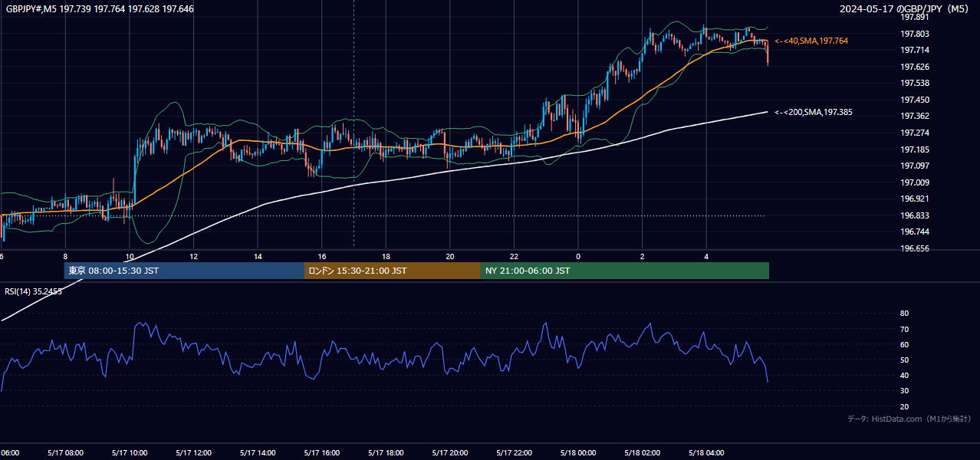The image size is (980, 460).
Task: Click the 5/17 14:00 time axis label
Action: pyautogui.click(x=258, y=453)
